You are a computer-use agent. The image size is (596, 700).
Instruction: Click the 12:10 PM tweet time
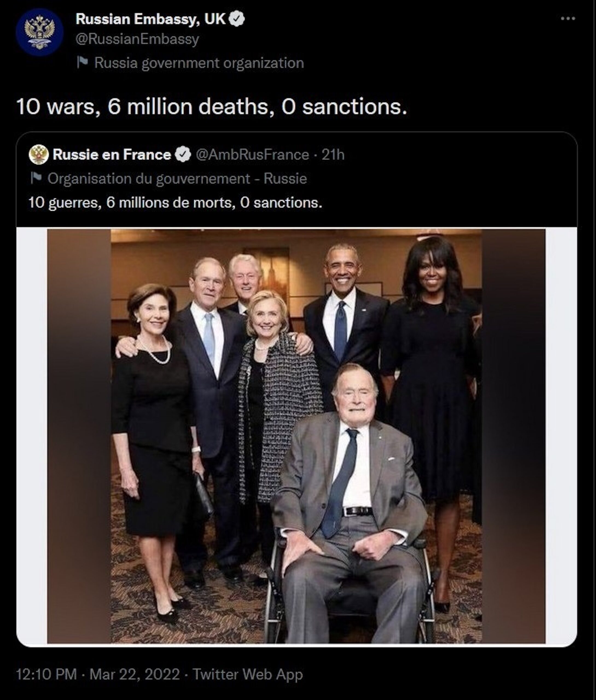46,674
